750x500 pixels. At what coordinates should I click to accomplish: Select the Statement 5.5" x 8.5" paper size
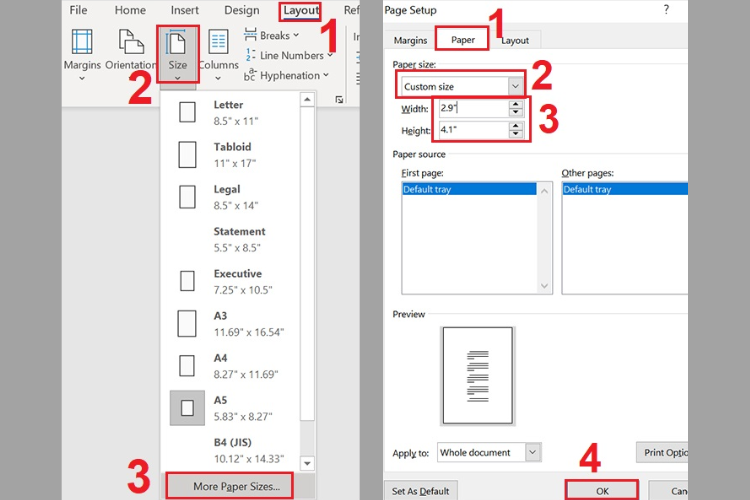pyautogui.click(x=231, y=239)
